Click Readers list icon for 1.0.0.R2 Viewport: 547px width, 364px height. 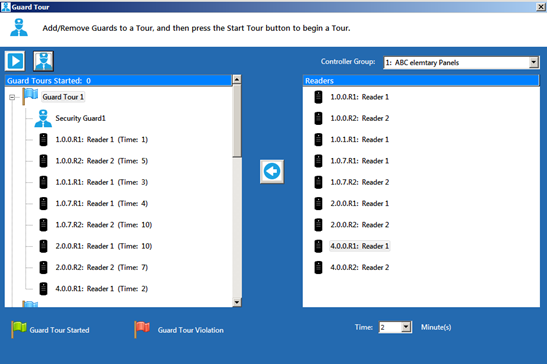pyautogui.click(x=318, y=118)
